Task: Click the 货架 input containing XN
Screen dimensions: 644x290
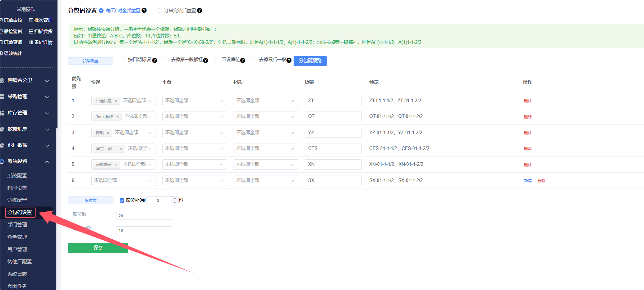Action: pyautogui.click(x=333, y=164)
